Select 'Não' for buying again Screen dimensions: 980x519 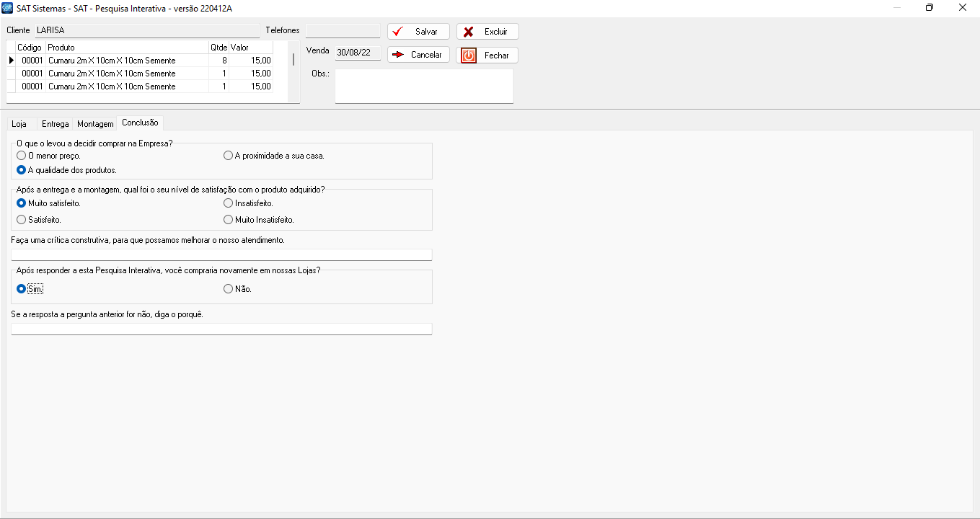click(229, 289)
